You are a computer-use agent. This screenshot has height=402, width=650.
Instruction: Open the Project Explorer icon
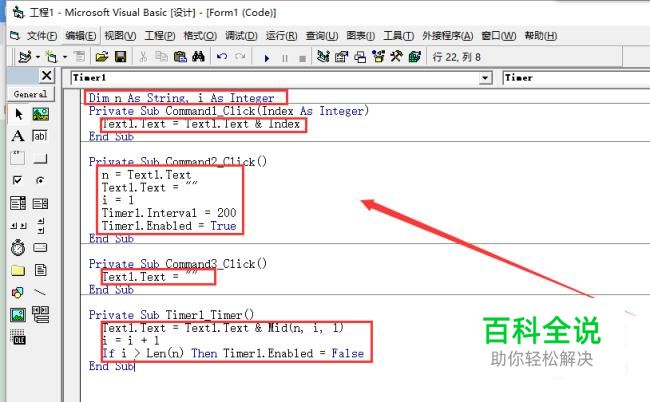[323, 56]
